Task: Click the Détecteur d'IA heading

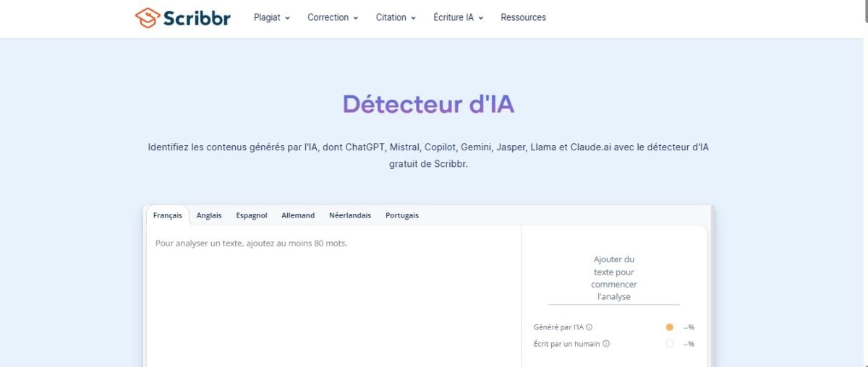Action: (428, 104)
